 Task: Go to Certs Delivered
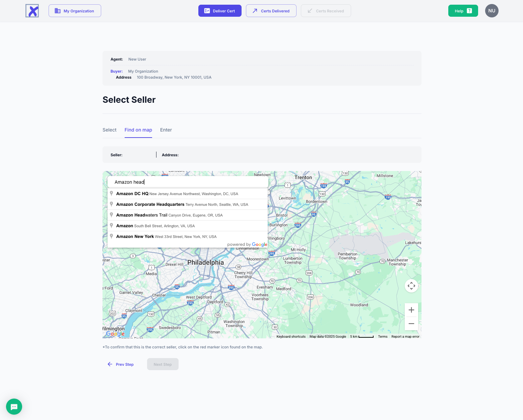coord(271,11)
